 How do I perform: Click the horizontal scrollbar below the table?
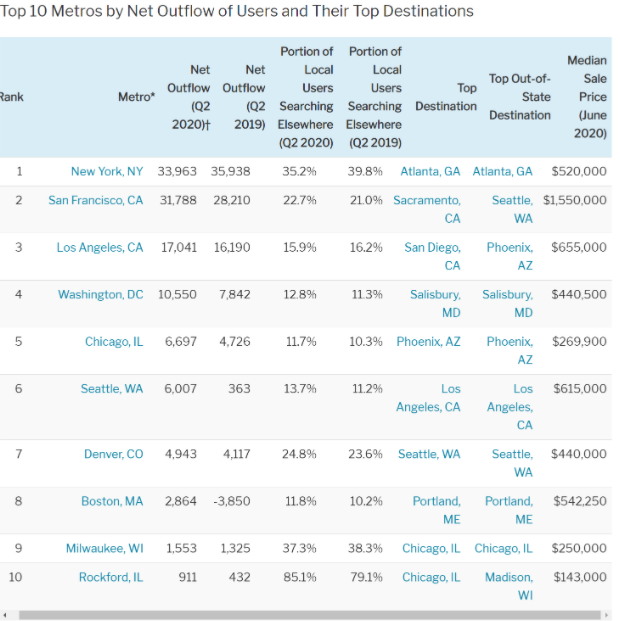300,615
